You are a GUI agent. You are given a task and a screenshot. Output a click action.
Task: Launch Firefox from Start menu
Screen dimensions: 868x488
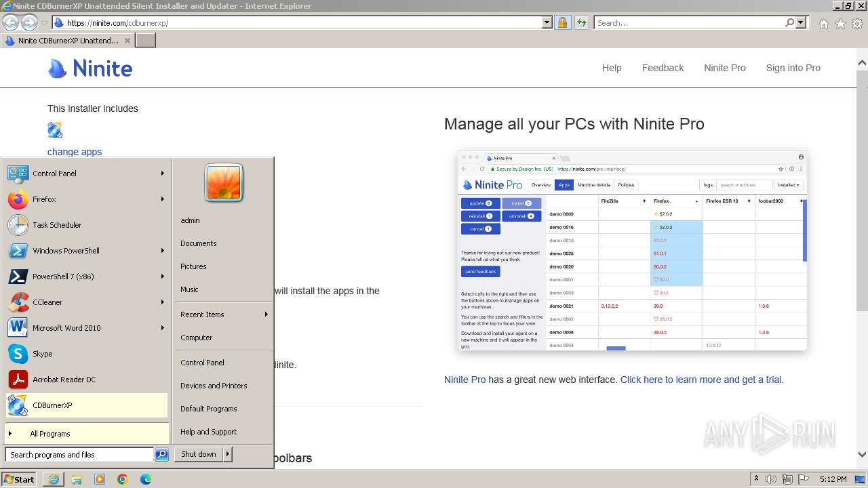click(87, 199)
